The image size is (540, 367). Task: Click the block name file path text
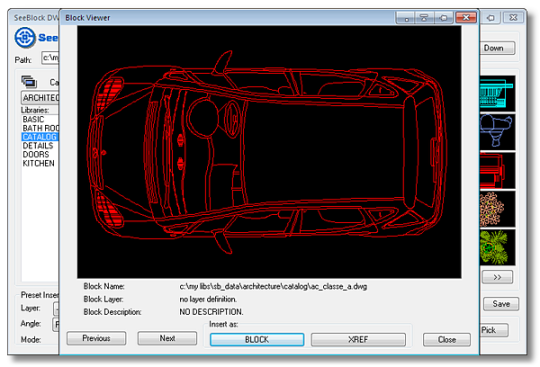[273, 286]
